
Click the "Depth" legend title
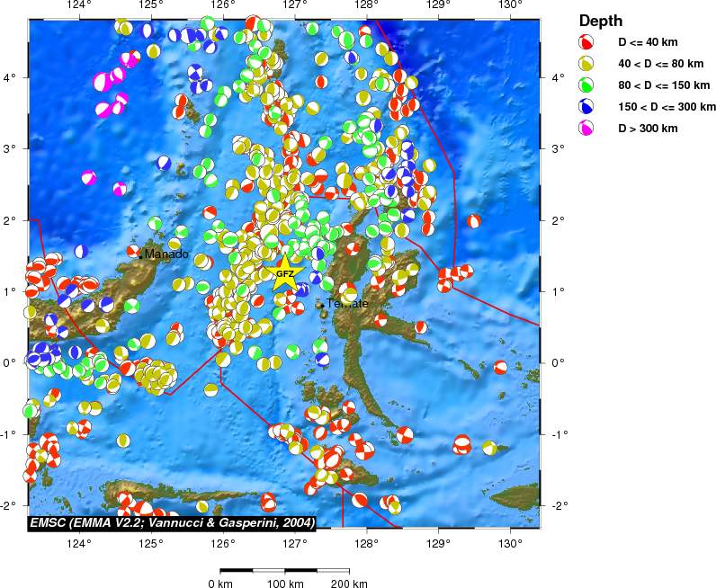pyautogui.click(x=600, y=21)
